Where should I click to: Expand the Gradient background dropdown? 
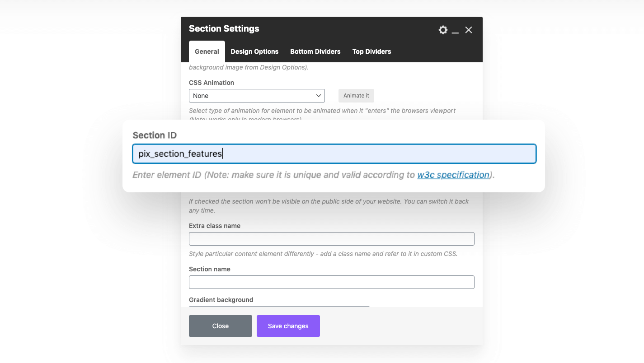point(279,307)
